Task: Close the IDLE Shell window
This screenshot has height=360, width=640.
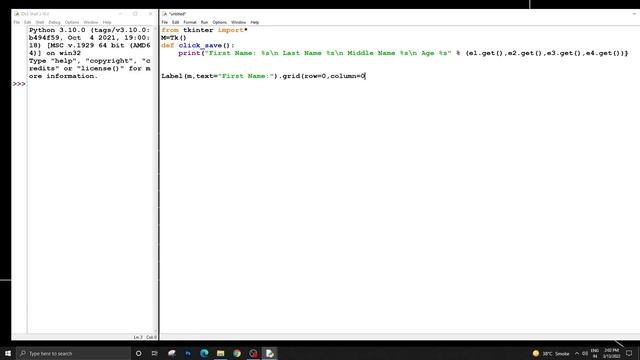Action: [x=150, y=14]
